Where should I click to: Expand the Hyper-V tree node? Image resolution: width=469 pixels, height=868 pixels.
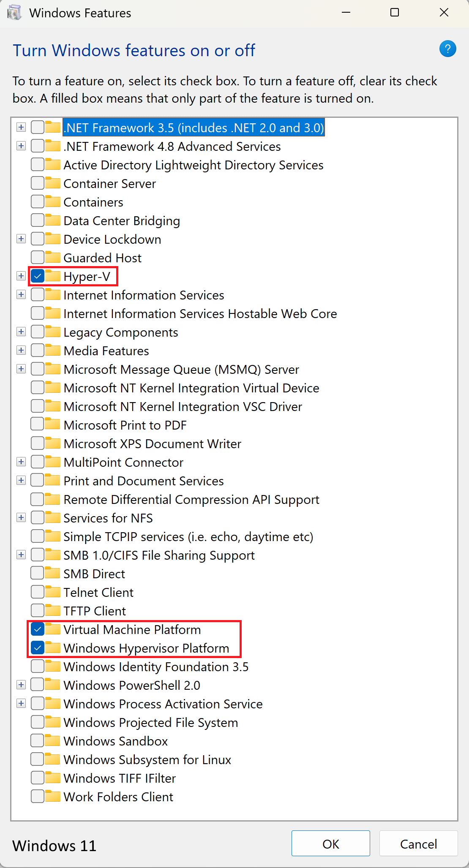tap(21, 276)
